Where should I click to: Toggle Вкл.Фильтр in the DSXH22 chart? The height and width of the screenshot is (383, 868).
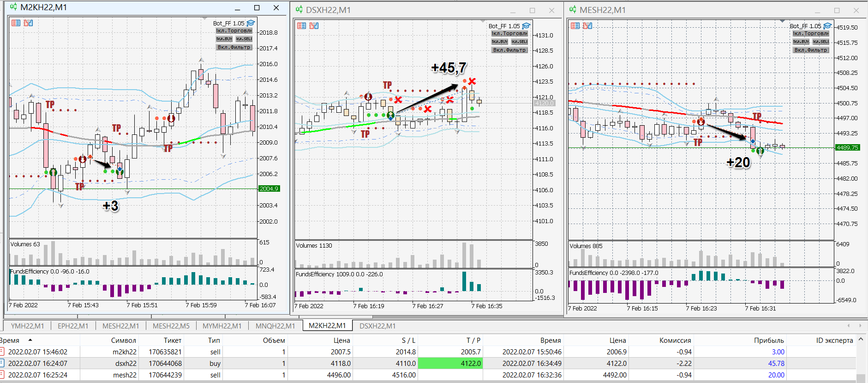509,50
